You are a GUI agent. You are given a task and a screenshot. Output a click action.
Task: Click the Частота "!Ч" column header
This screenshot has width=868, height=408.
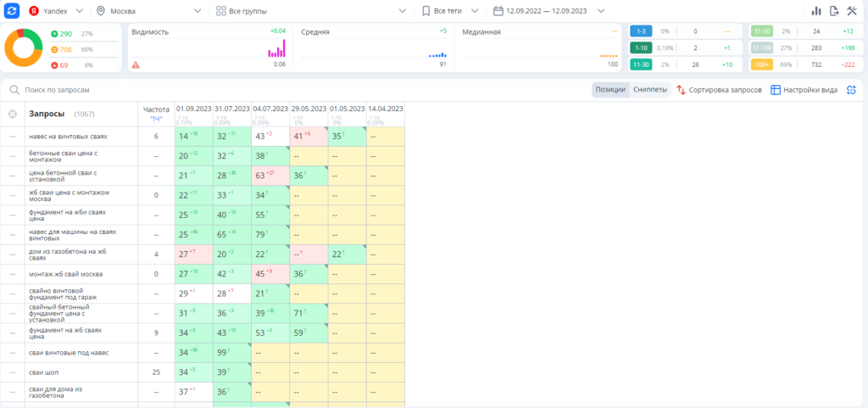coord(156,113)
